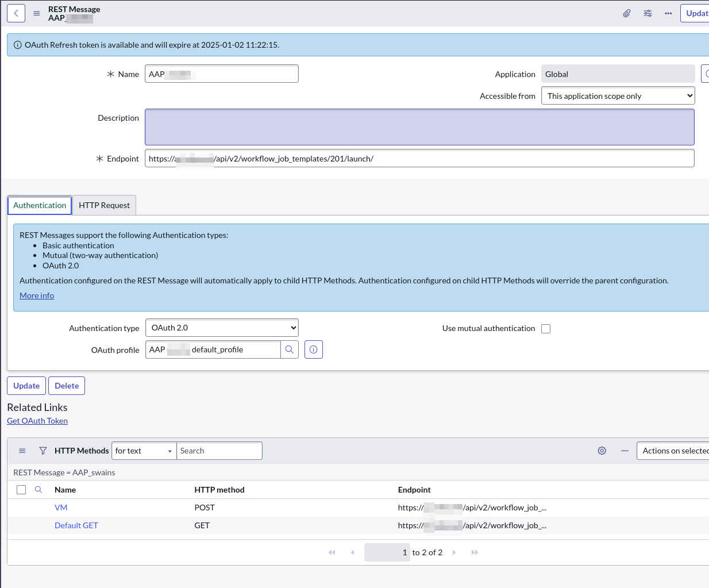Click into the Description text area
The height and width of the screenshot is (588, 709).
(419, 127)
